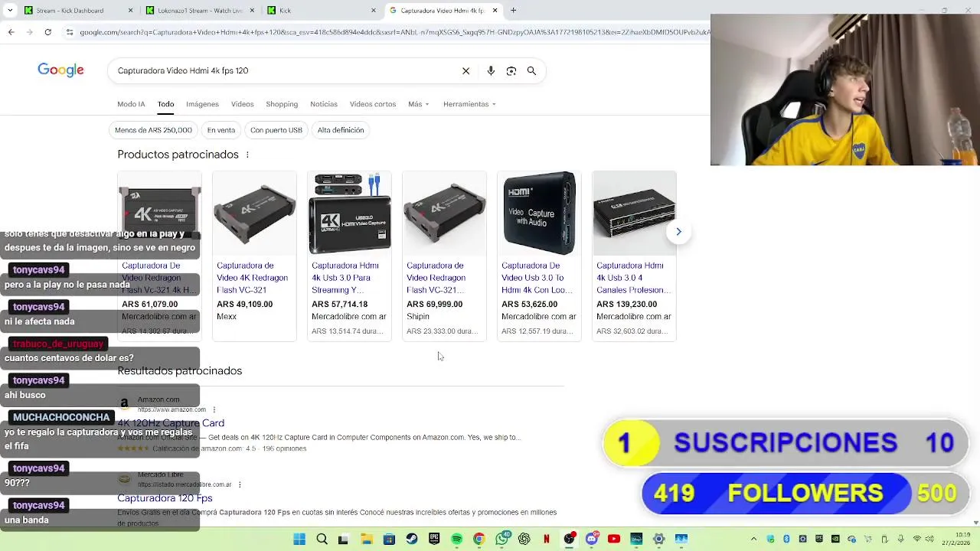This screenshot has height=551, width=980.
Task: Open Steam from the taskbar
Action: point(412,539)
